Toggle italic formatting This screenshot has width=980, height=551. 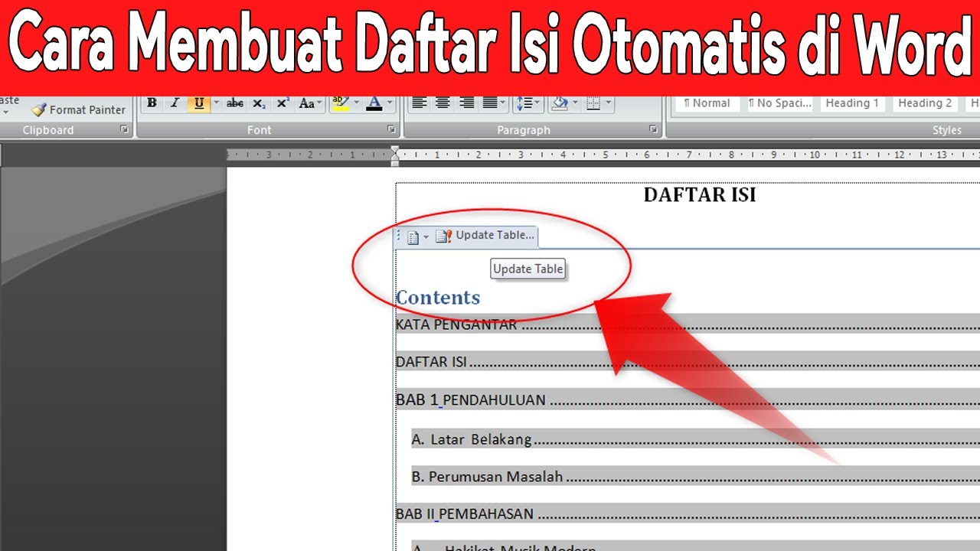point(175,103)
